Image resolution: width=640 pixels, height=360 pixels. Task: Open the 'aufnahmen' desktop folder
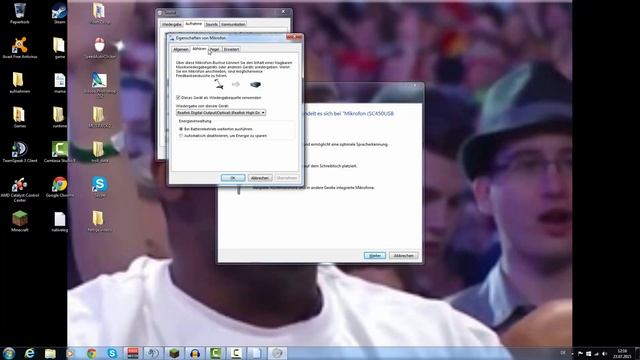pyautogui.click(x=20, y=82)
